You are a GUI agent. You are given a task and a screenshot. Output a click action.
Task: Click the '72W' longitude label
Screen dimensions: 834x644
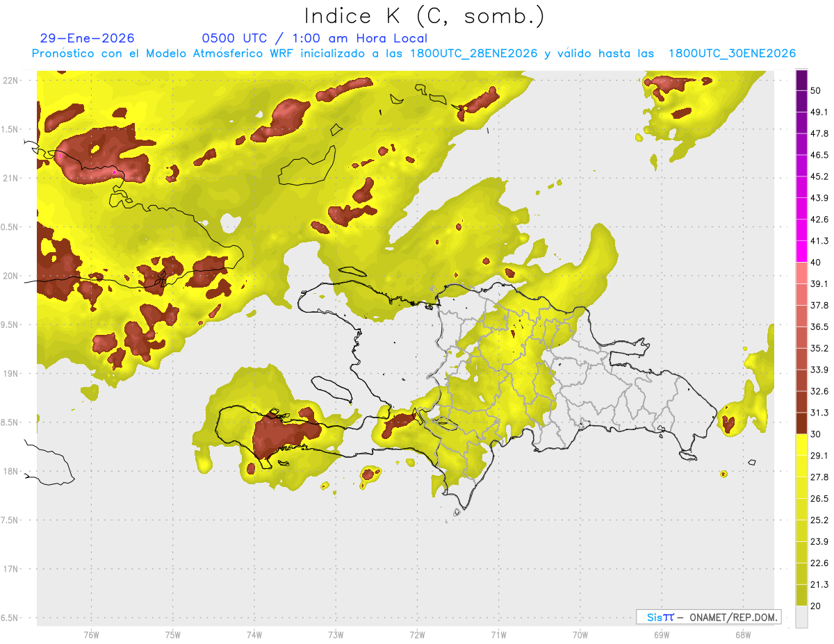(417, 634)
